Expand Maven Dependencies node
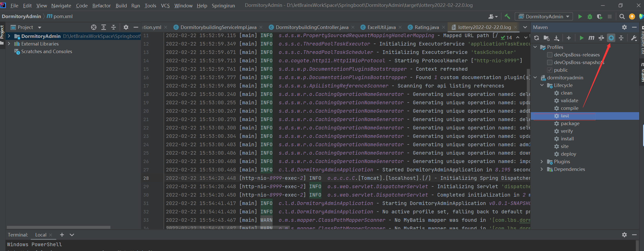 542,169
